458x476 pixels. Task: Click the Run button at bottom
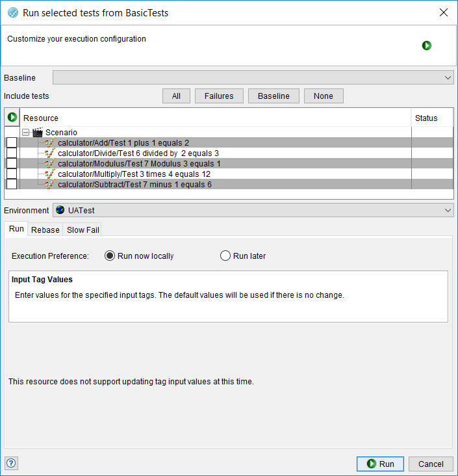tap(380, 464)
